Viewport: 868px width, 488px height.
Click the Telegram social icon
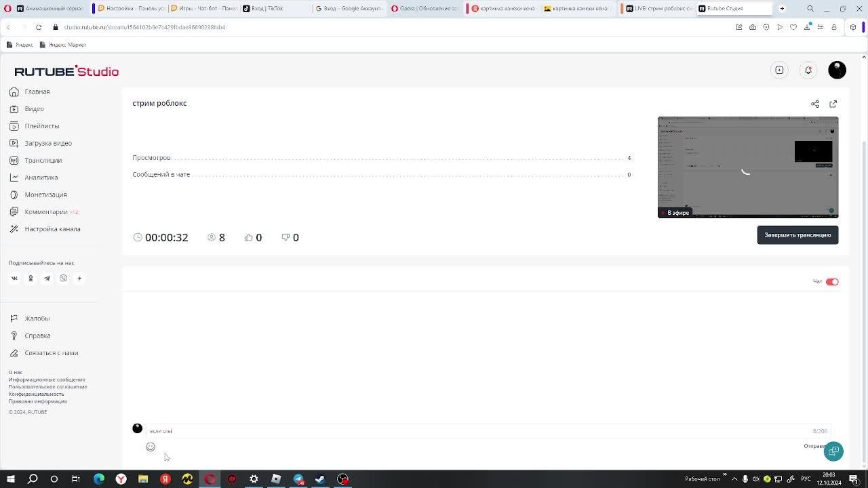(x=47, y=278)
